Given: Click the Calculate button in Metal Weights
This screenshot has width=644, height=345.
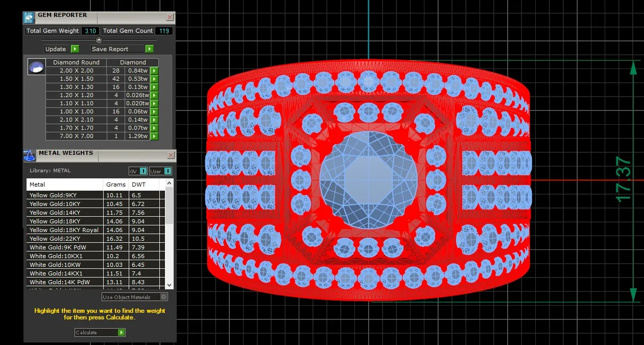Looking at the screenshot, I should tap(100, 332).
